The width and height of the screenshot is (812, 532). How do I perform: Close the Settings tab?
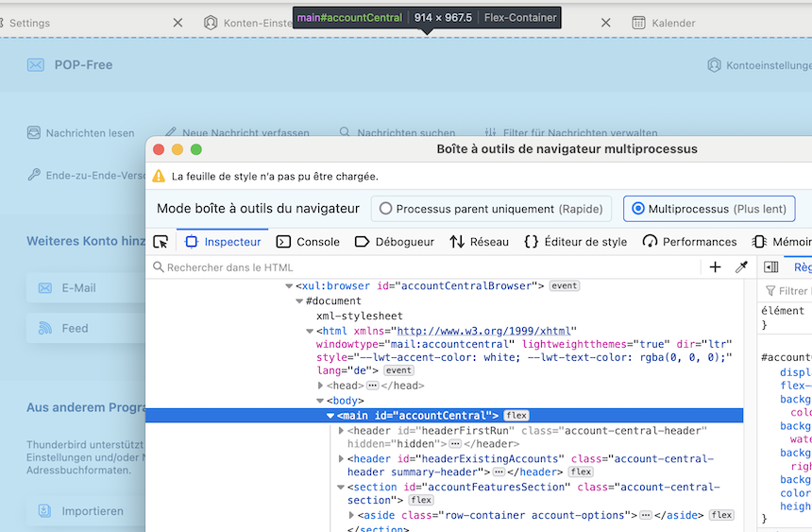click(178, 23)
